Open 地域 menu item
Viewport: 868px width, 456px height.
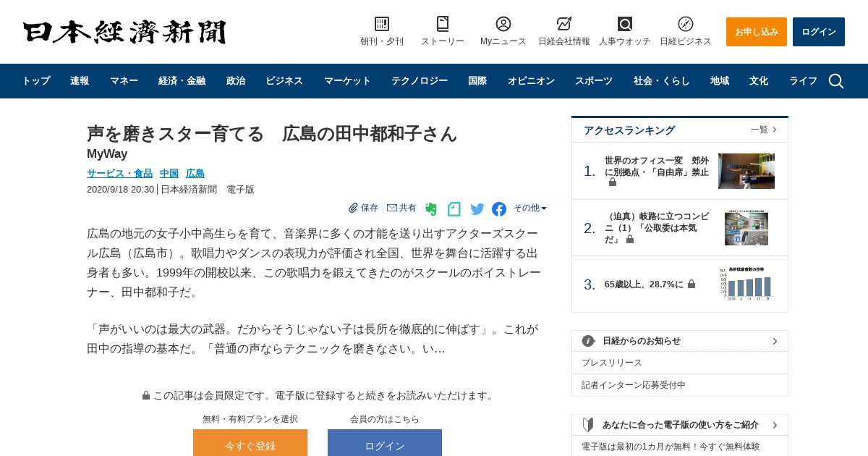[x=720, y=81]
